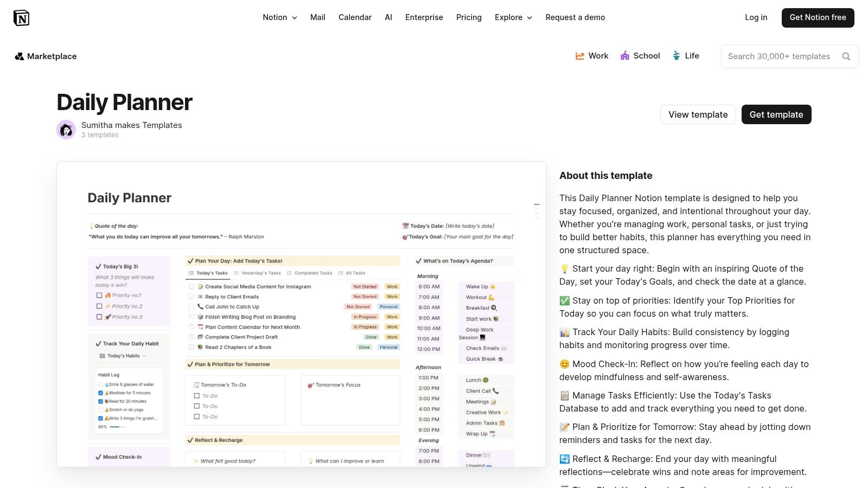Click the page outline indicator in preview
The width and height of the screenshot is (868, 488).
[x=537, y=210]
